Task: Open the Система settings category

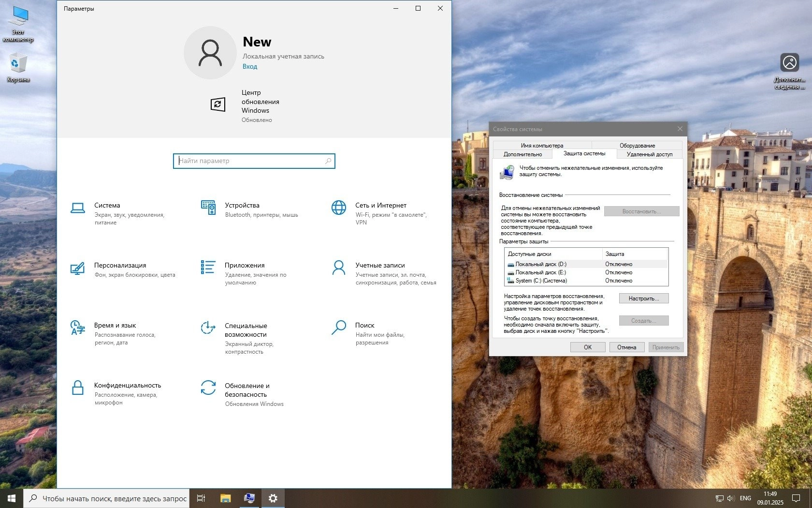Action: (107, 206)
